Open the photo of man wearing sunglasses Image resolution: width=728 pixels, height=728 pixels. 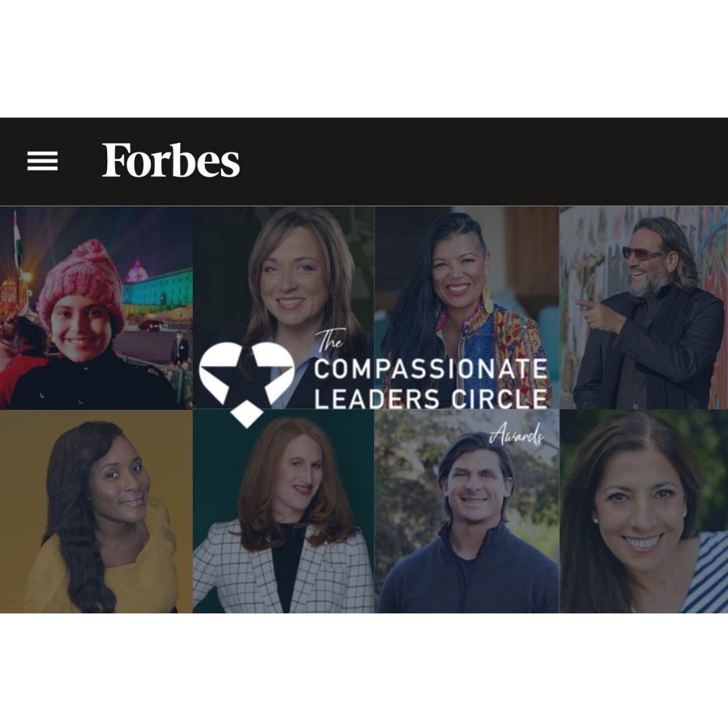tap(644, 307)
